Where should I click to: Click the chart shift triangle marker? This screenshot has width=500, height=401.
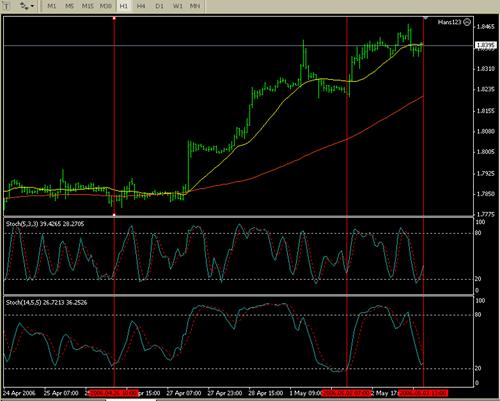(x=426, y=17)
